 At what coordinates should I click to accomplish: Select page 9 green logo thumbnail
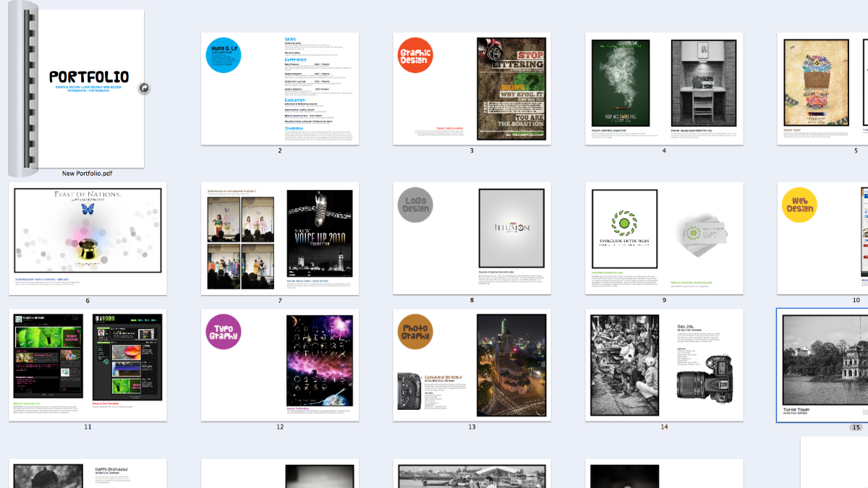click(664, 239)
